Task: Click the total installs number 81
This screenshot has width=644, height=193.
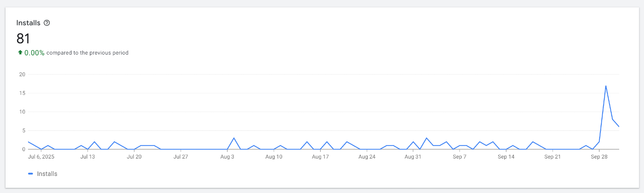Action: pos(23,39)
